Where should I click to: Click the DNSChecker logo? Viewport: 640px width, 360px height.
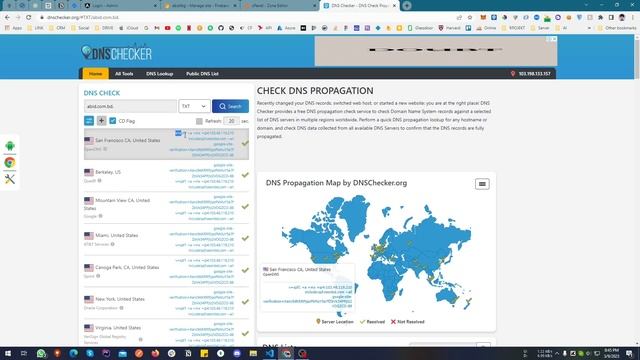pos(116,52)
